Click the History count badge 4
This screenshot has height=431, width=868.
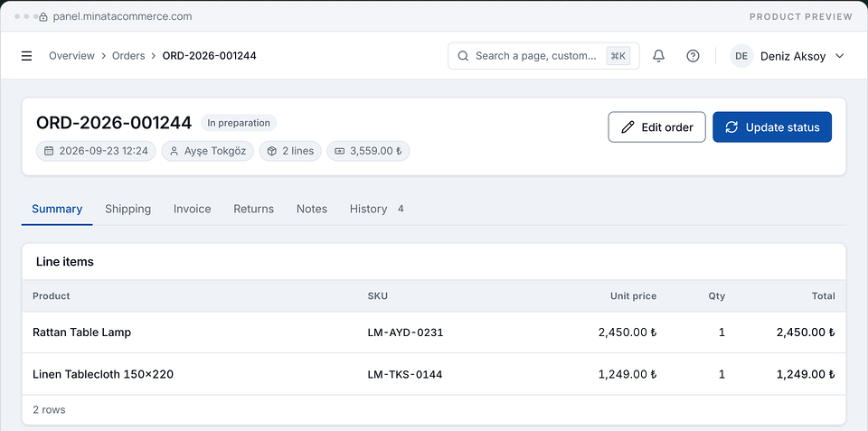tap(401, 209)
